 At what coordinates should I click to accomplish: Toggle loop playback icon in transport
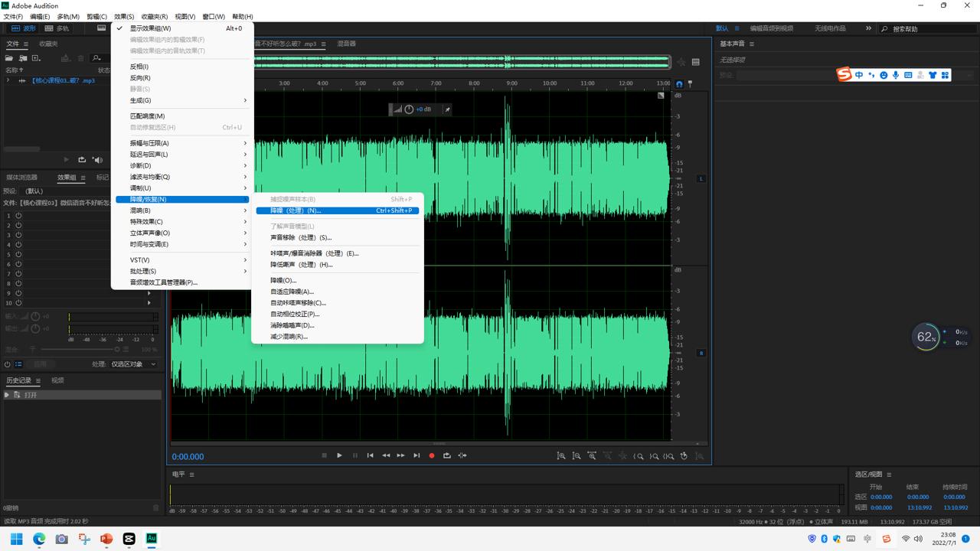point(447,455)
